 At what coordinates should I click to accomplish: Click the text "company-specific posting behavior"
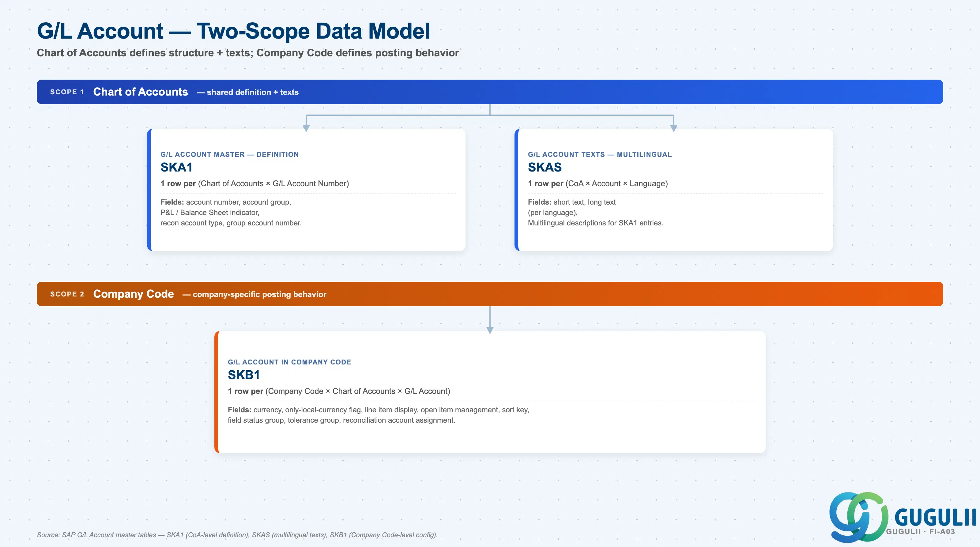pos(259,294)
